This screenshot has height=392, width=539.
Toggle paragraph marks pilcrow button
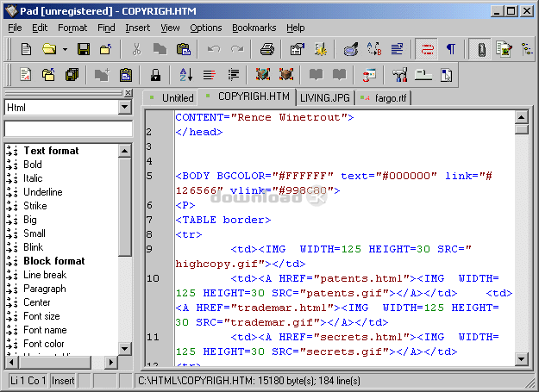click(x=451, y=49)
